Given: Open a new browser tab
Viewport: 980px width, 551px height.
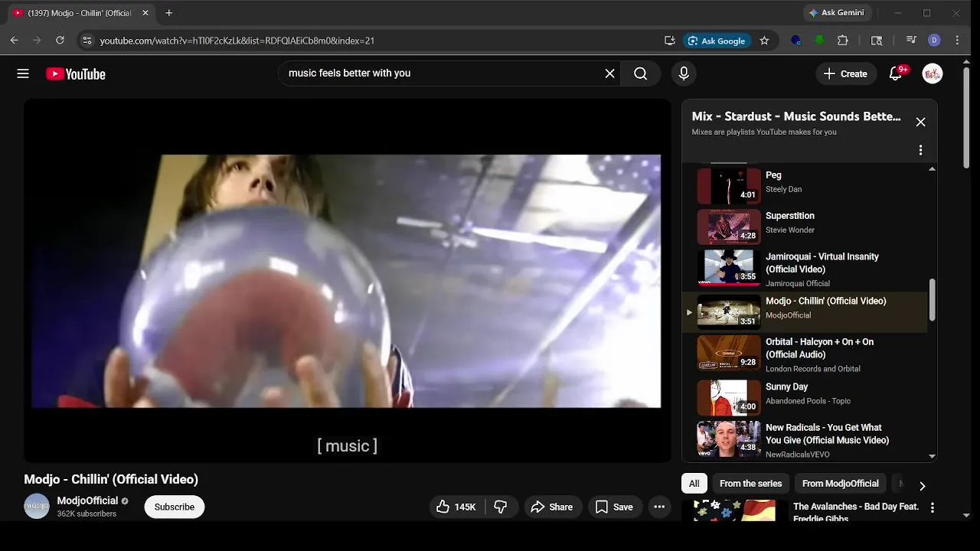Looking at the screenshot, I should 169,13.
